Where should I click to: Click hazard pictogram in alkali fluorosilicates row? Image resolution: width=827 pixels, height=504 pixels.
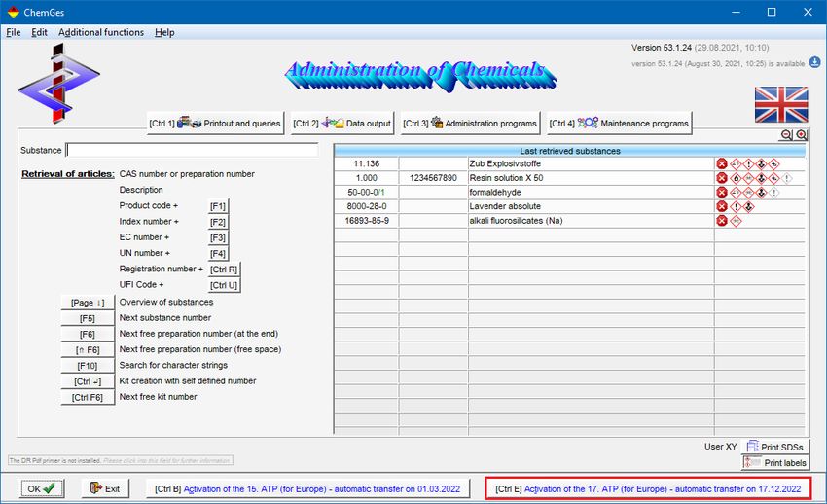click(x=736, y=221)
